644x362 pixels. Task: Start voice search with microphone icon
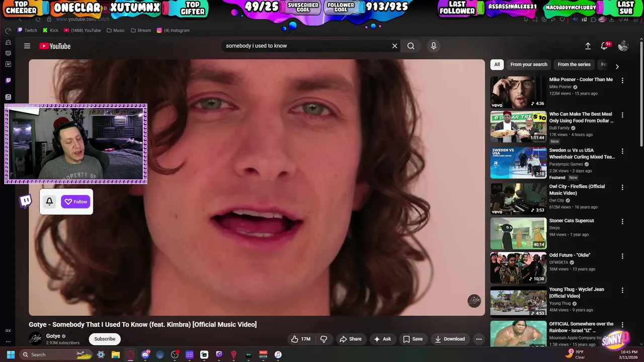tap(433, 46)
